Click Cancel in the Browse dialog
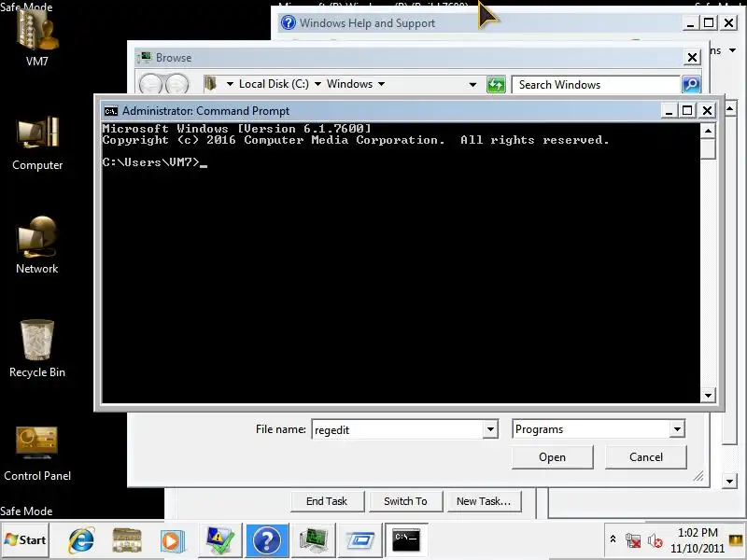Screen dimensions: 747x560 click(646, 457)
